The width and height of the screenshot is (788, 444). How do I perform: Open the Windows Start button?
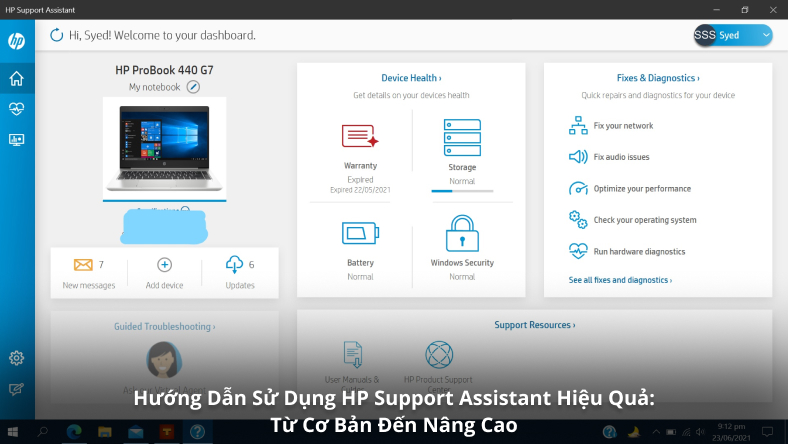(x=13, y=432)
